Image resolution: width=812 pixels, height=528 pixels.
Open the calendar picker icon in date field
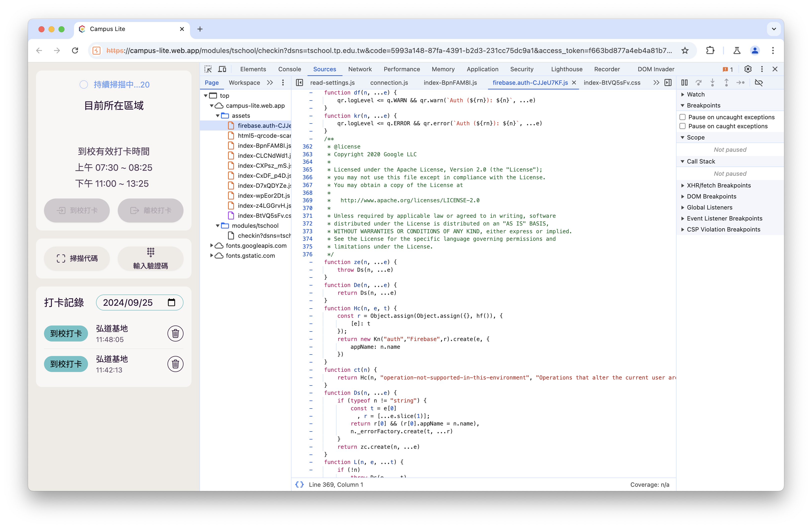171,302
